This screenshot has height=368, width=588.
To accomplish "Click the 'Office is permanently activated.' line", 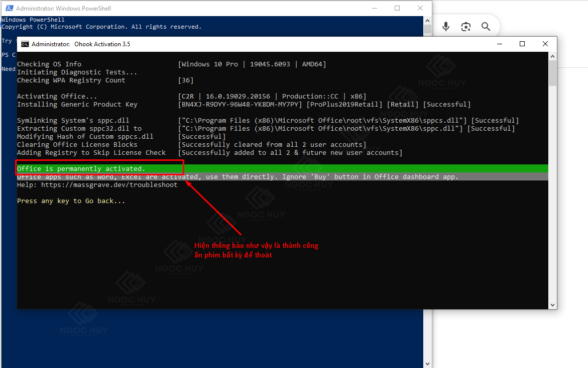I will point(81,168).
